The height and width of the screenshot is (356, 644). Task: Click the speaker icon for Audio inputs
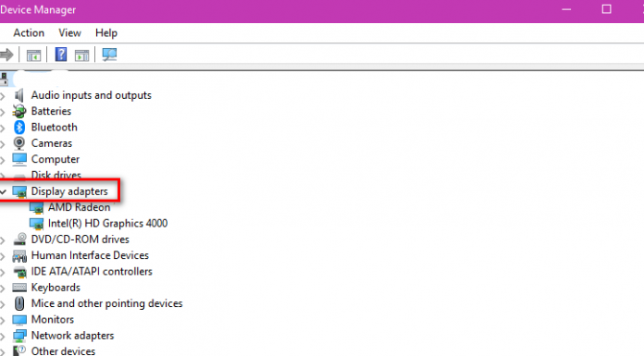(x=19, y=95)
